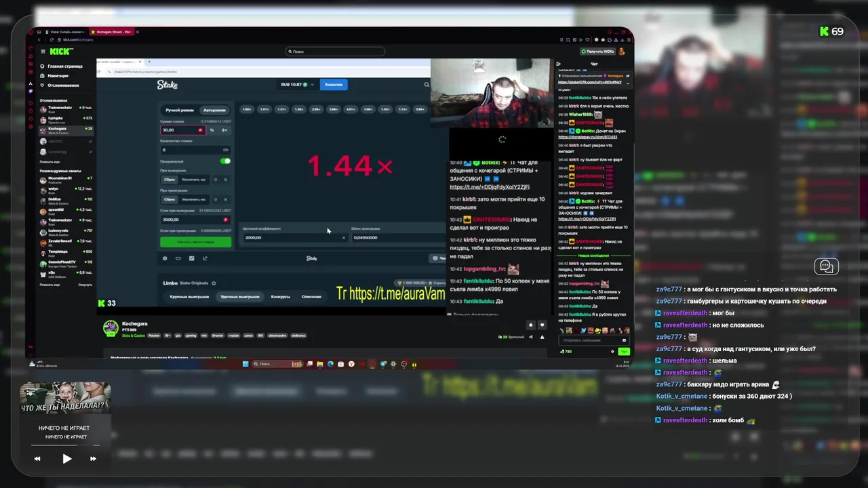Open the Kick hamburger menu
The width and height of the screenshot is (868, 488).
pyautogui.click(x=43, y=52)
